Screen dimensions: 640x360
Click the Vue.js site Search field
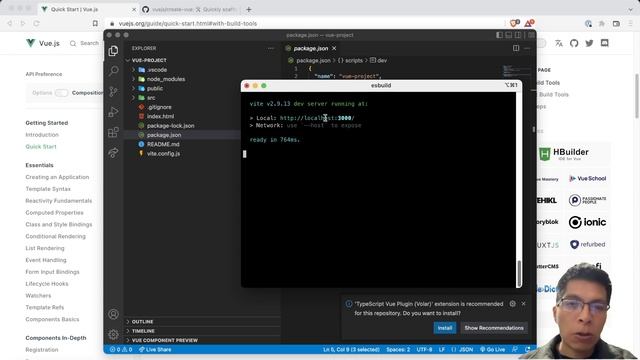tap(84, 43)
